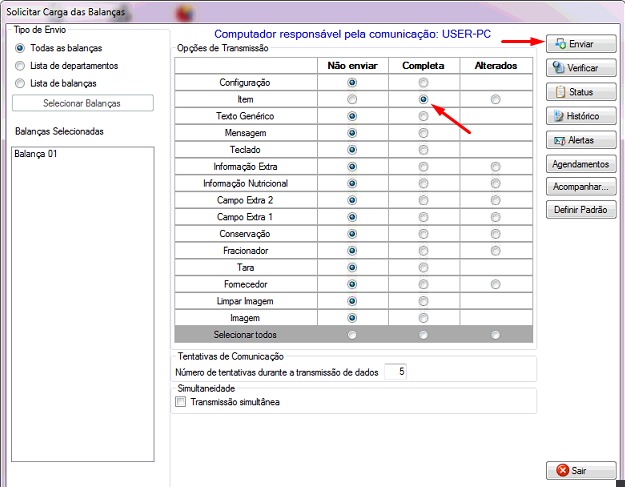The image size is (625, 487).
Task: Click Definir Padrão button
Action: tap(581, 210)
